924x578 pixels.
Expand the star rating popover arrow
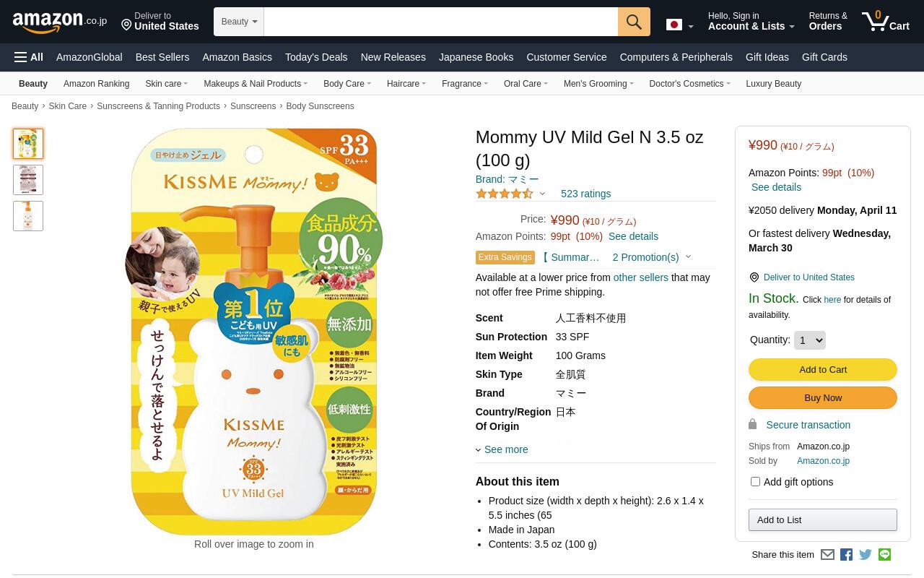click(542, 194)
